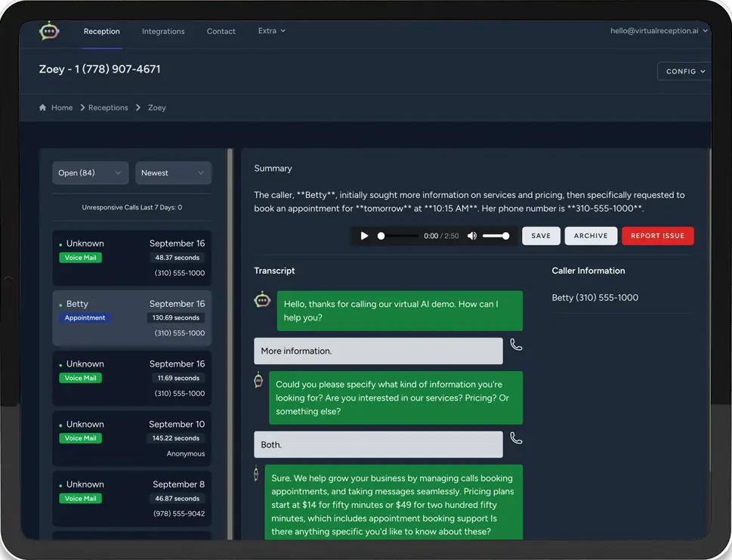Switch to the Integrations tab
732x560 pixels.
click(163, 31)
